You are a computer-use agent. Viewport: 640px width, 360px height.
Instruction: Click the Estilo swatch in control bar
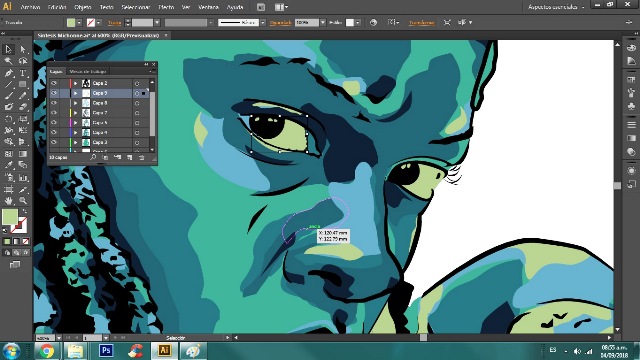[x=350, y=23]
